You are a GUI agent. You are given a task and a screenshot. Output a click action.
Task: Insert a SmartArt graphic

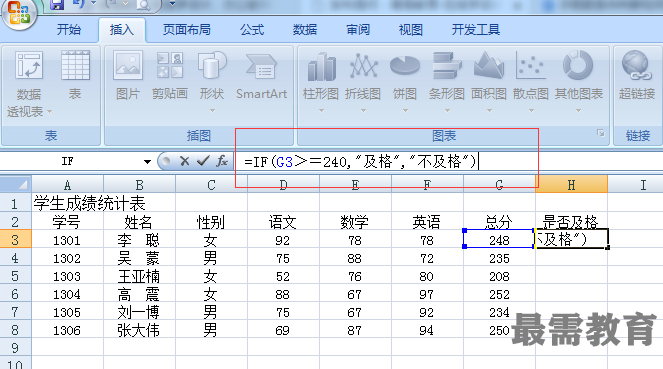pyautogui.click(x=261, y=75)
